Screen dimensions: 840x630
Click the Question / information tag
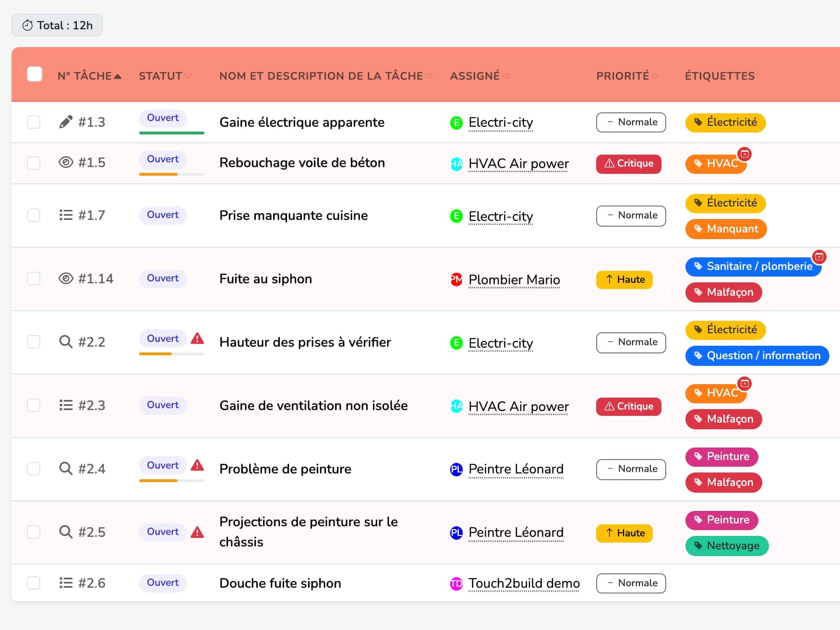pyautogui.click(x=757, y=356)
